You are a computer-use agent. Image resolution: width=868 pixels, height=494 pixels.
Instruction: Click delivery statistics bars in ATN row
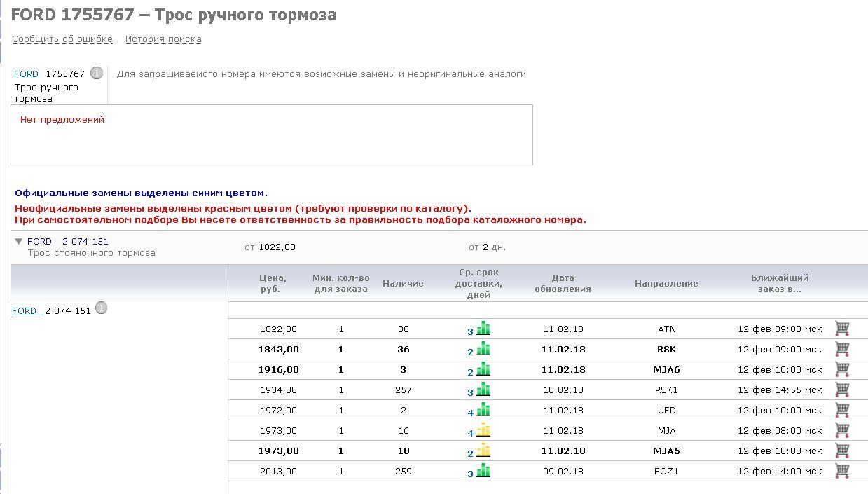(483, 328)
